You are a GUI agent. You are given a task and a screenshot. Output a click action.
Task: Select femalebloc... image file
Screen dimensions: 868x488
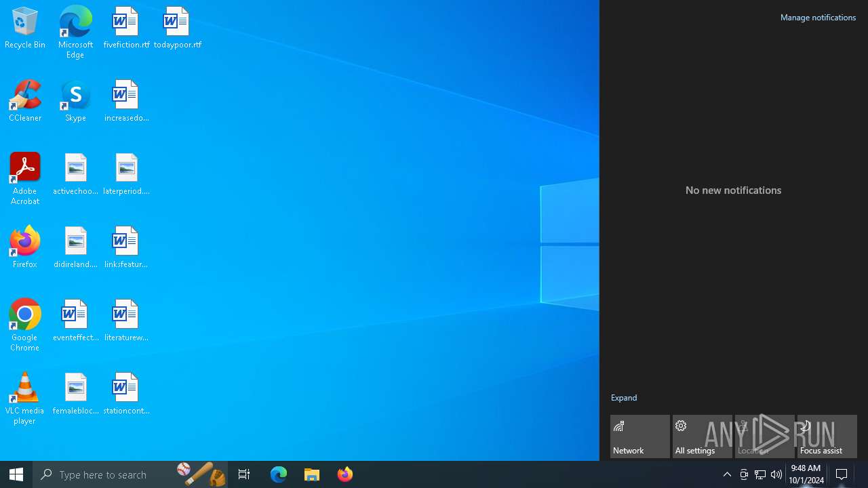[75, 394]
